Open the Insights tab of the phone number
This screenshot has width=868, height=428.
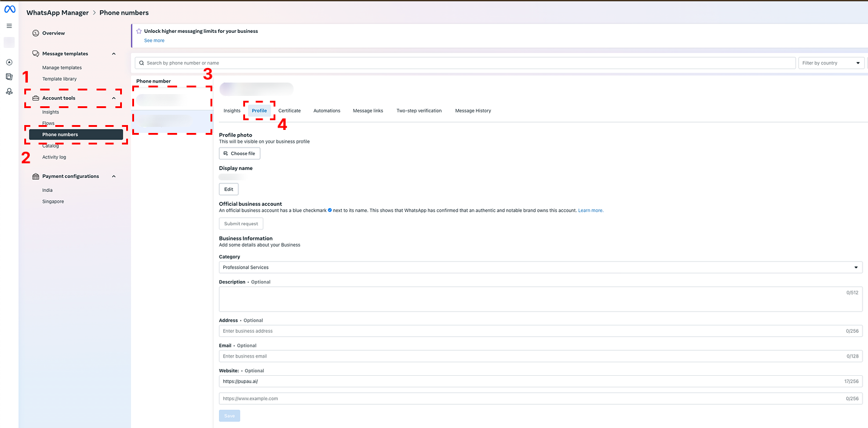[232, 111]
